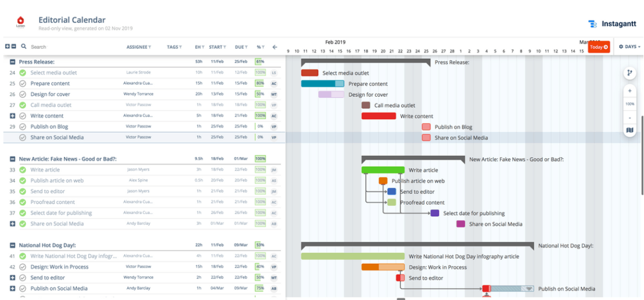Click the Editorial Calendar title
Viewport: 644px width, 300px height.
[72, 20]
